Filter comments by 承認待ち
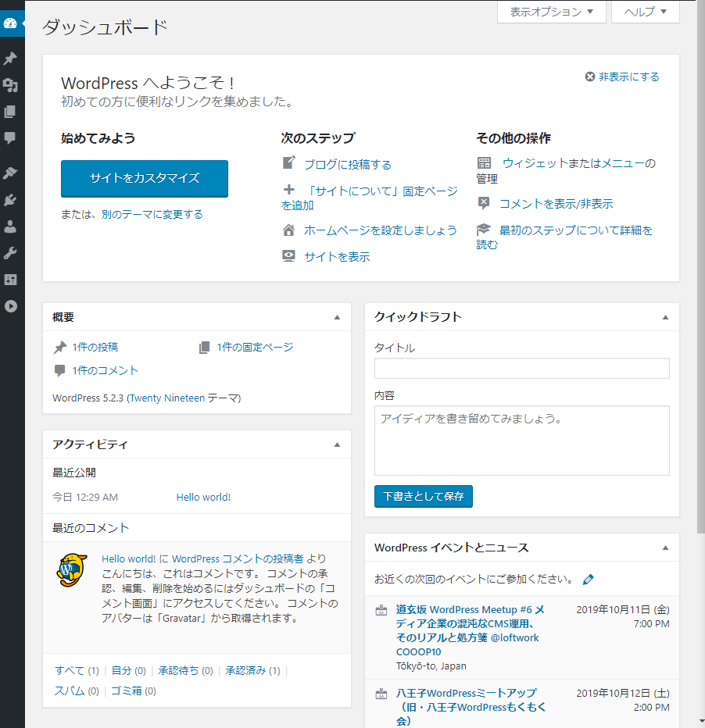705x728 pixels. 178,670
